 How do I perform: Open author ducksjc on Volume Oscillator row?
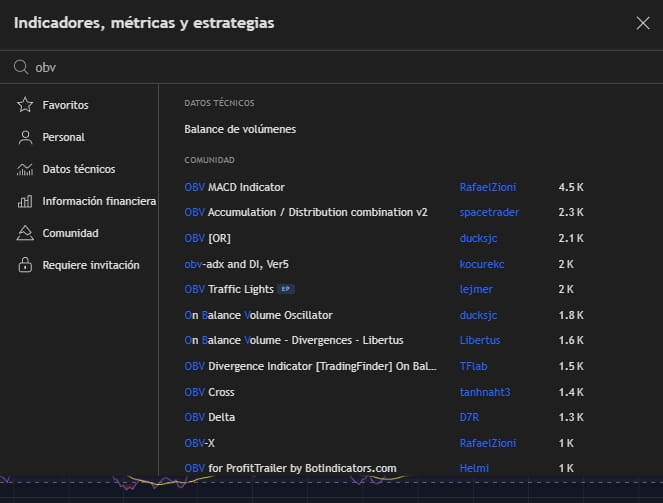(478, 315)
